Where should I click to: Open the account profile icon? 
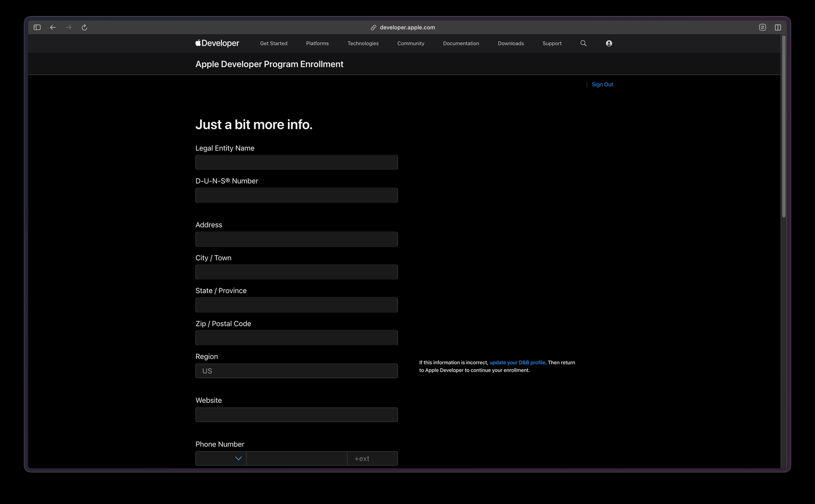click(x=609, y=43)
